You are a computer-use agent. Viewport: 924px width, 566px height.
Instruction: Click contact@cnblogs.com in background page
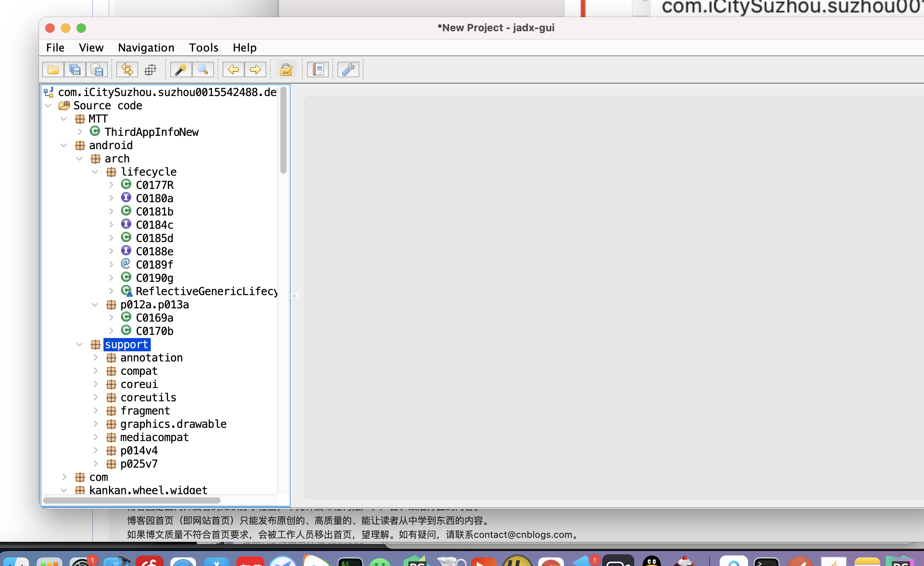click(x=523, y=534)
